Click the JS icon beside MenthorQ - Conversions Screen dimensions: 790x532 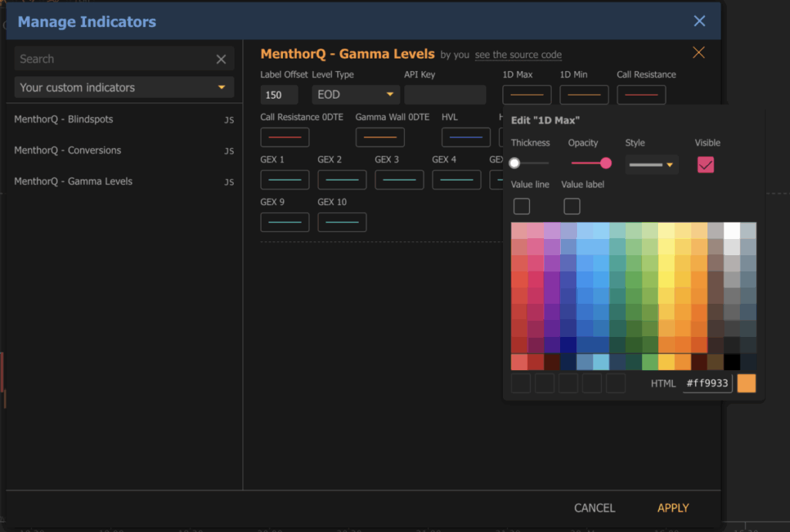(228, 150)
